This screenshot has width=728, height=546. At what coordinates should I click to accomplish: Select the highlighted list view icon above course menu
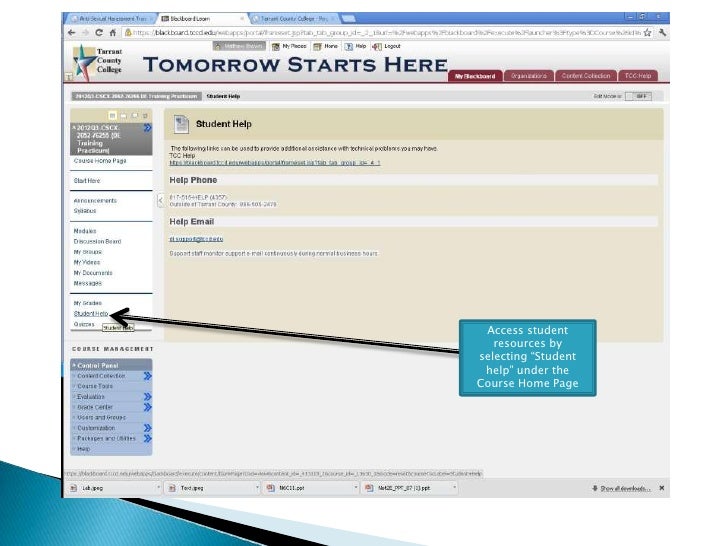coord(112,115)
